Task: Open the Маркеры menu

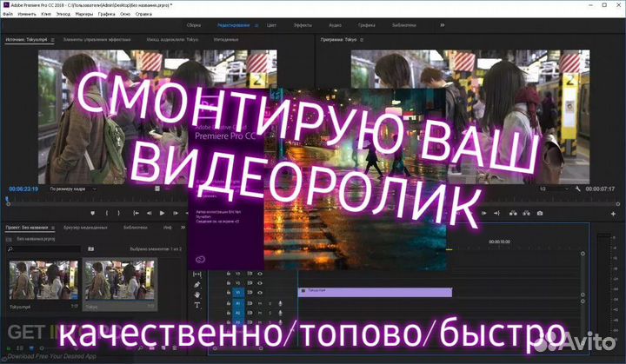Action: tap(84, 14)
